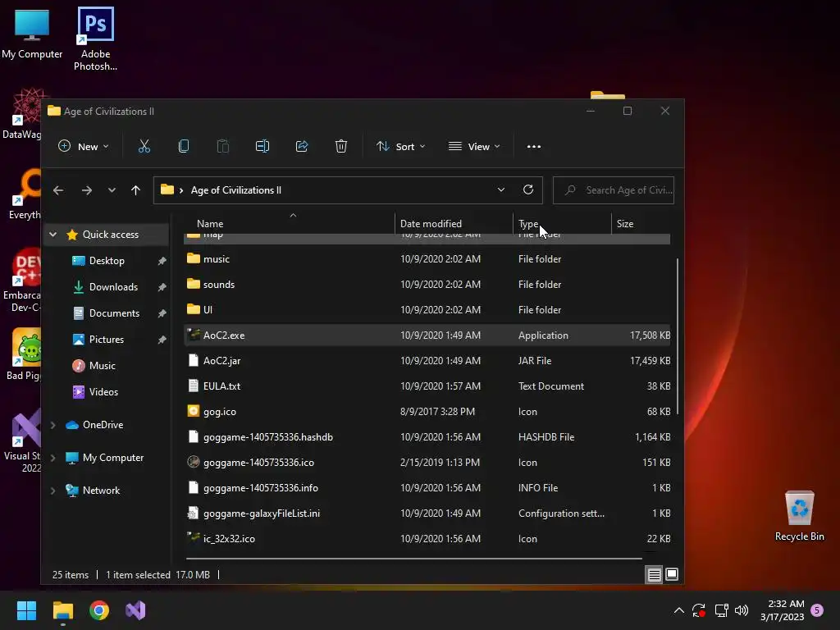Click the volume speaker tray icon

(742, 610)
